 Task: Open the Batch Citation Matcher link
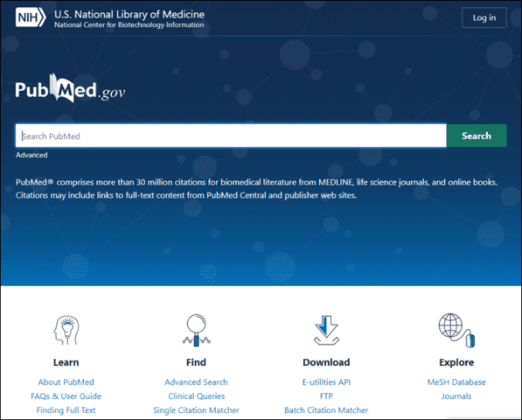(326, 410)
